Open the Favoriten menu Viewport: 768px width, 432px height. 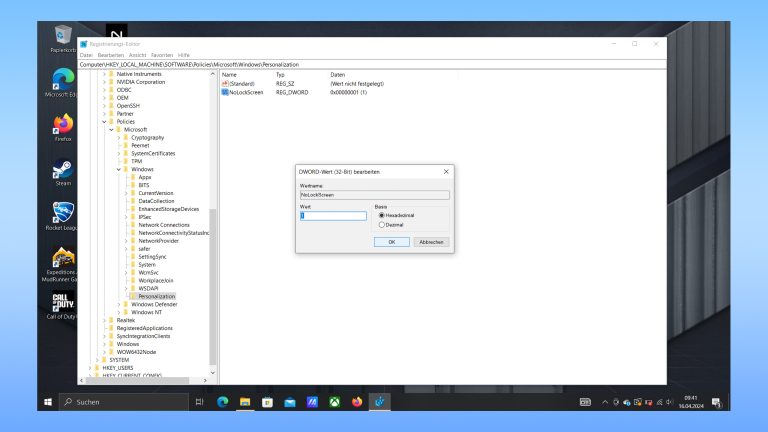click(x=162, y=55)
